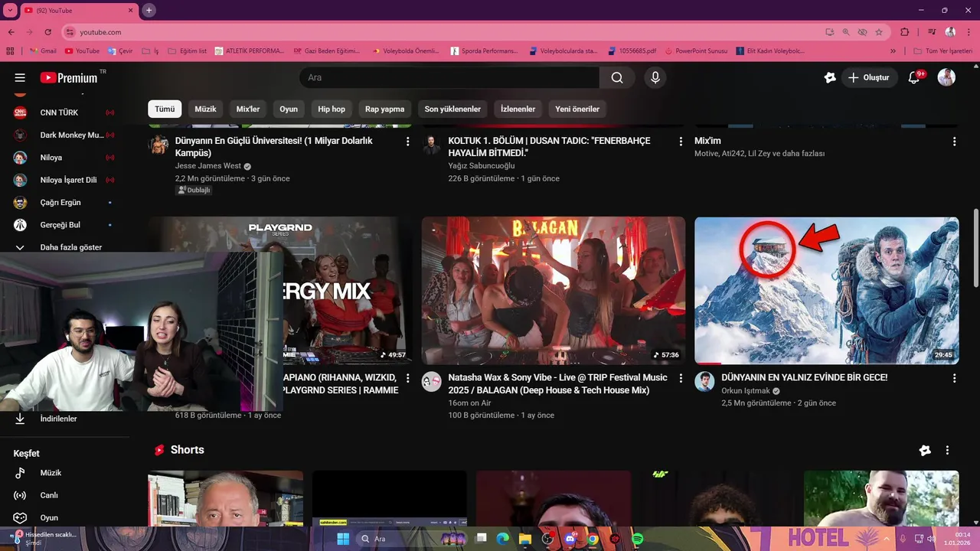Click the Oluştur create button
The width and height of the screenshot is (980, 551).
pos(870,77)
